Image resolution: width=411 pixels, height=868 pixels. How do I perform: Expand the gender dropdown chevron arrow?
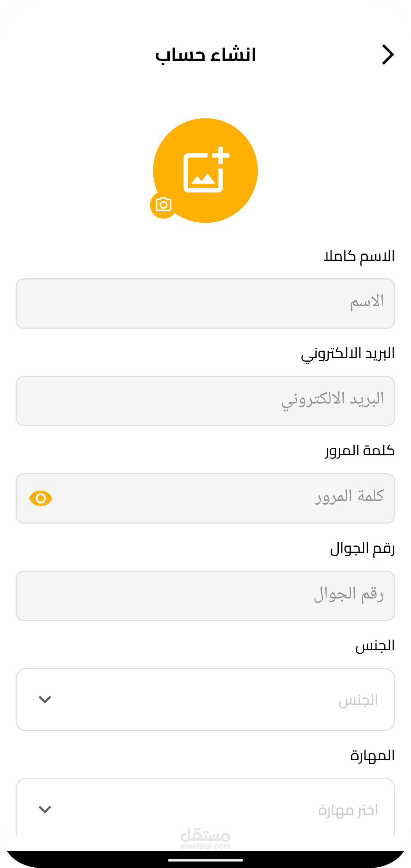click(x=45, y=699)
